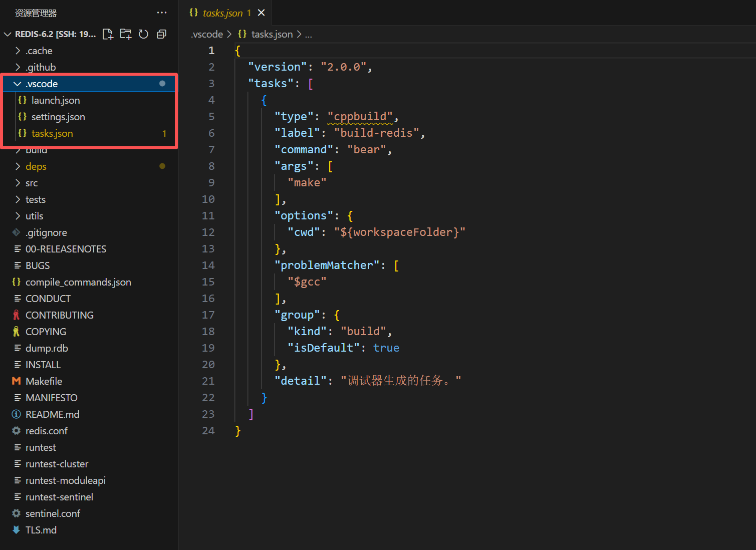Click the Makefile M icon

pyautogui.click(x=17, y=381)
